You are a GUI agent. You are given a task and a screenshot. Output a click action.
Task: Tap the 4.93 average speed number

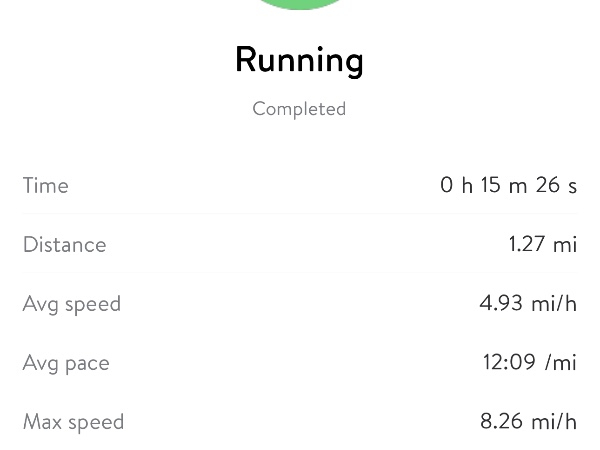tap(501, 304)
